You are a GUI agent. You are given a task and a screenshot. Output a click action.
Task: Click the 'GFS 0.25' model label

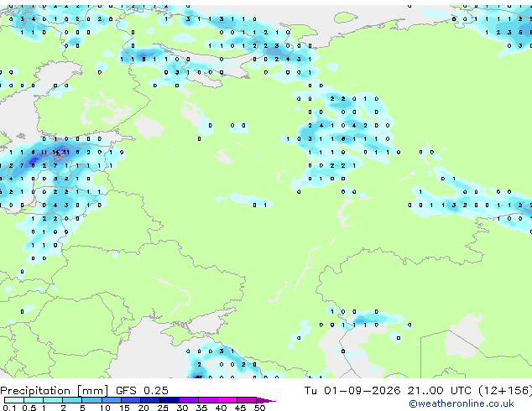(x=142, y=391)
